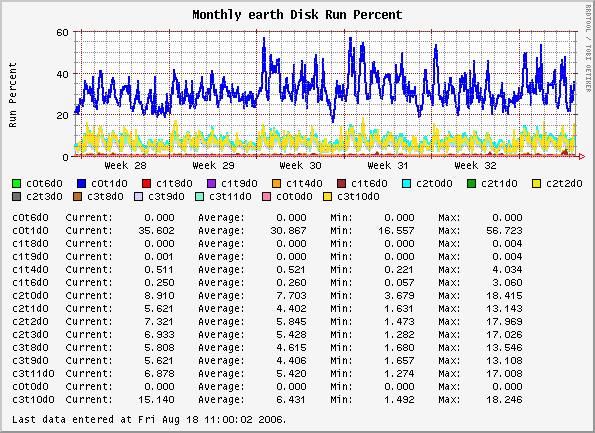Click the dark red c1t6d0 legend swatch
The width and height of the screenshot is (595, 433).
pos(341,184)
